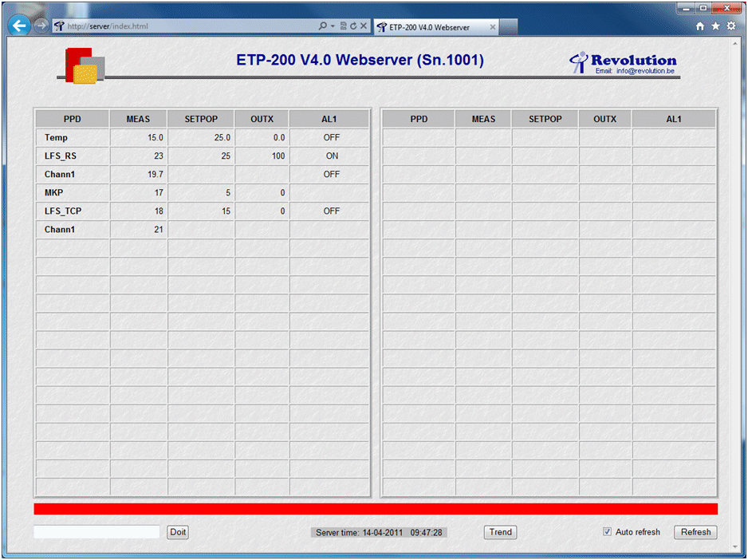Viewport: 748px width, 560px height.
Task: Click the Server time display
Action: [380, 532]
